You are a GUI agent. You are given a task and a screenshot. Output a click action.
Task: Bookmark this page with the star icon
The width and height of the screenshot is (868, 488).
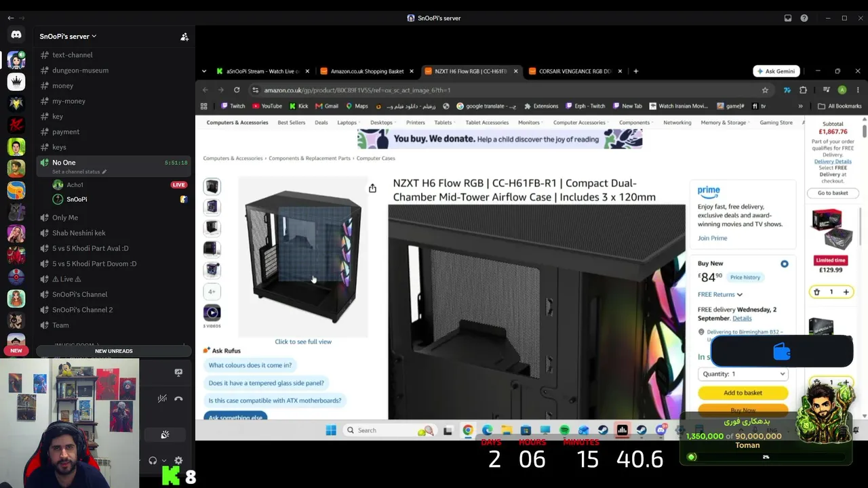coord(765,90)
